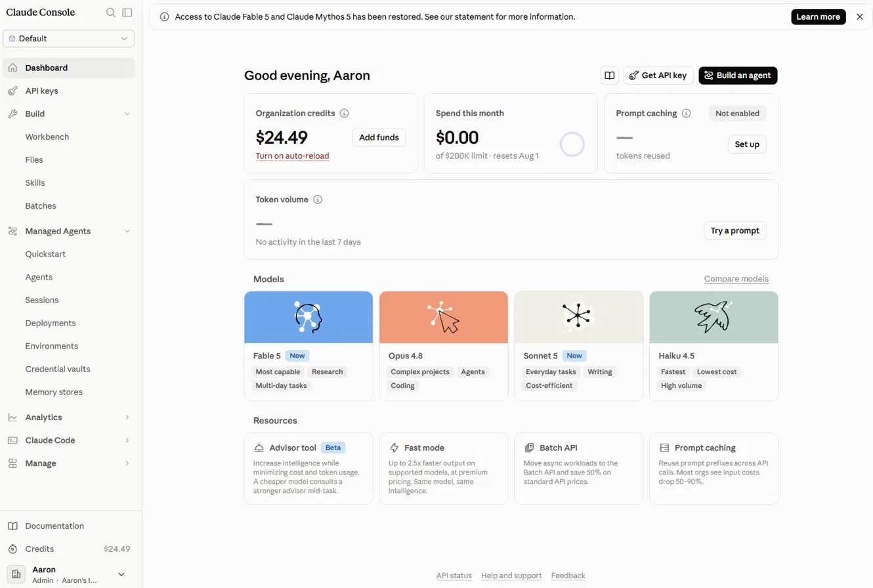
Task: Open the Feedback footer link
Action: click(568, 576)
